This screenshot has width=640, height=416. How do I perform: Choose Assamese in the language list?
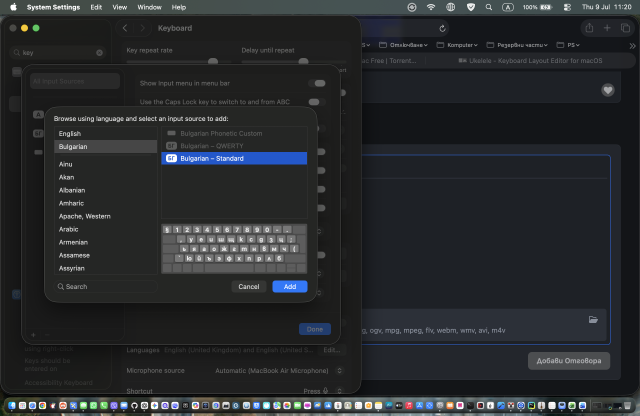coord(105,256)
